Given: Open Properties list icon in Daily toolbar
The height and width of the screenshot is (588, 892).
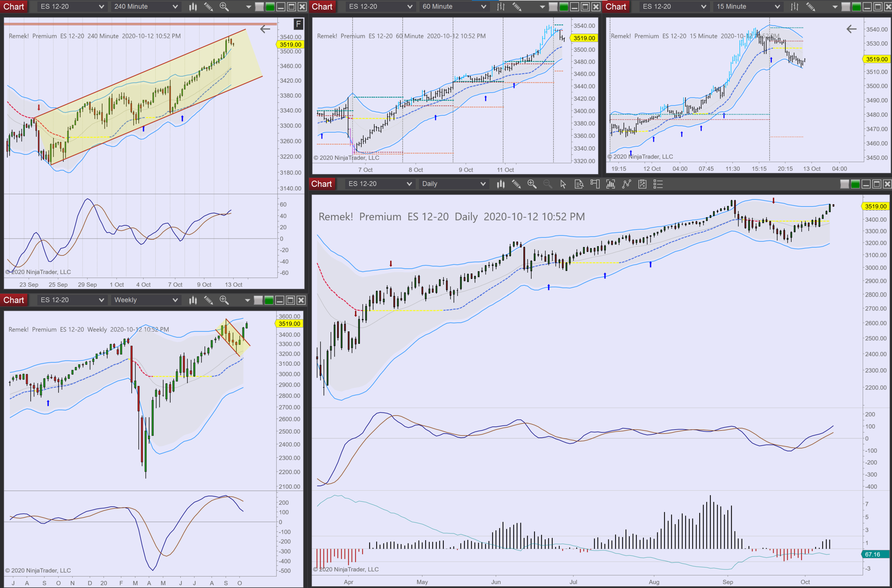Looking at the screenshot, I should click(x=658, y=184).
